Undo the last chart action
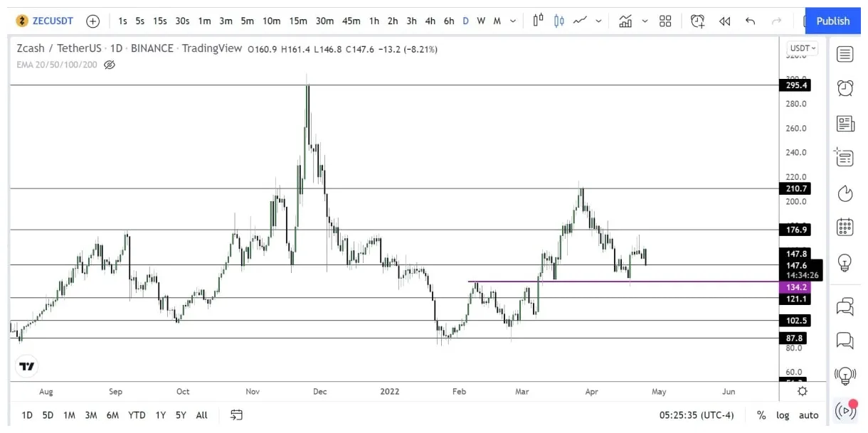The image size is (868, 433). click(x=750, y=21)
